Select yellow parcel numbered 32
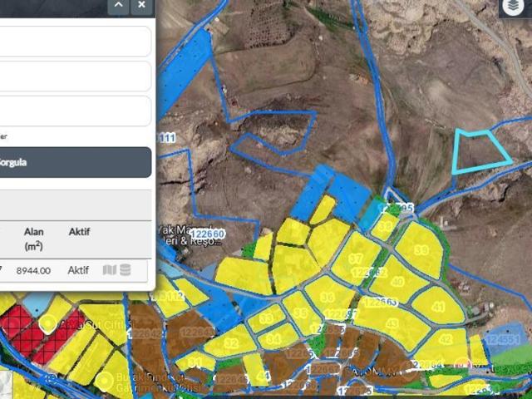 coord(231,342)
